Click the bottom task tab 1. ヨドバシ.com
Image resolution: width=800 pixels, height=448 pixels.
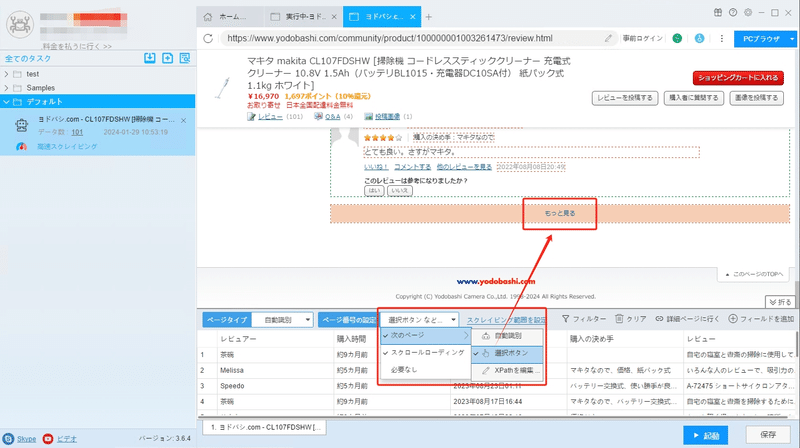coord(264,427)
